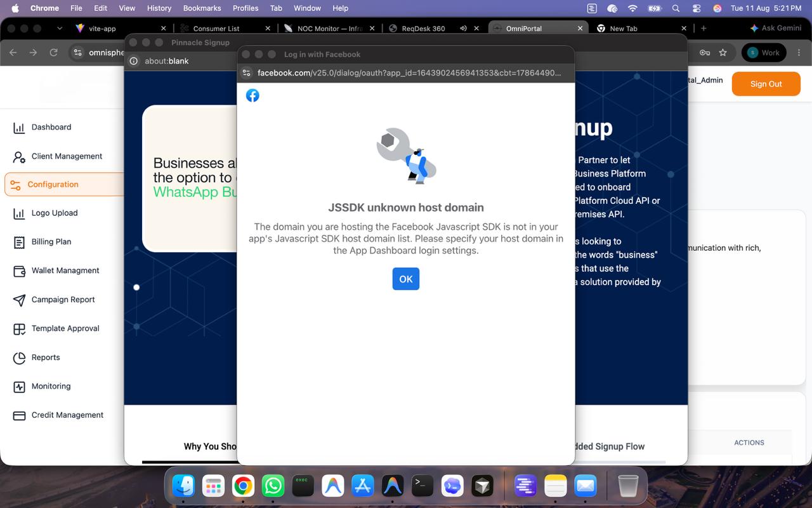Open Finder from the Dock
This screenshot has height=508, width=812.
183,486
